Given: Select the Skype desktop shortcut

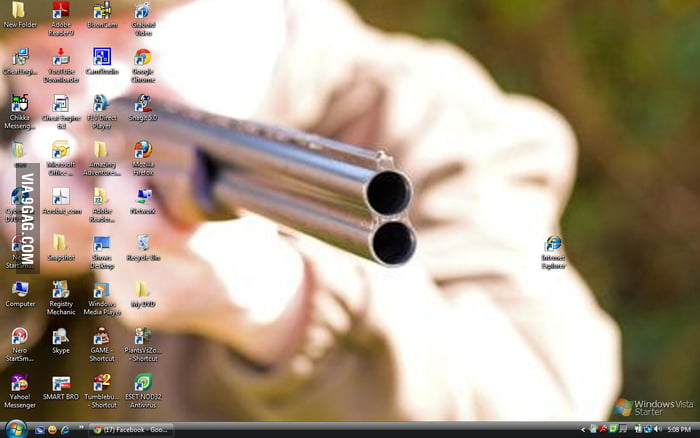Looking at the screenshot, I should (x=61, y=336).
